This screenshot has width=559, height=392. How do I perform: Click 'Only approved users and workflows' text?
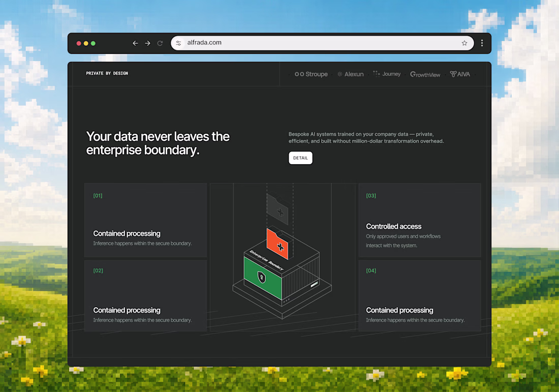pyautogui.click(x=403, y=236)
